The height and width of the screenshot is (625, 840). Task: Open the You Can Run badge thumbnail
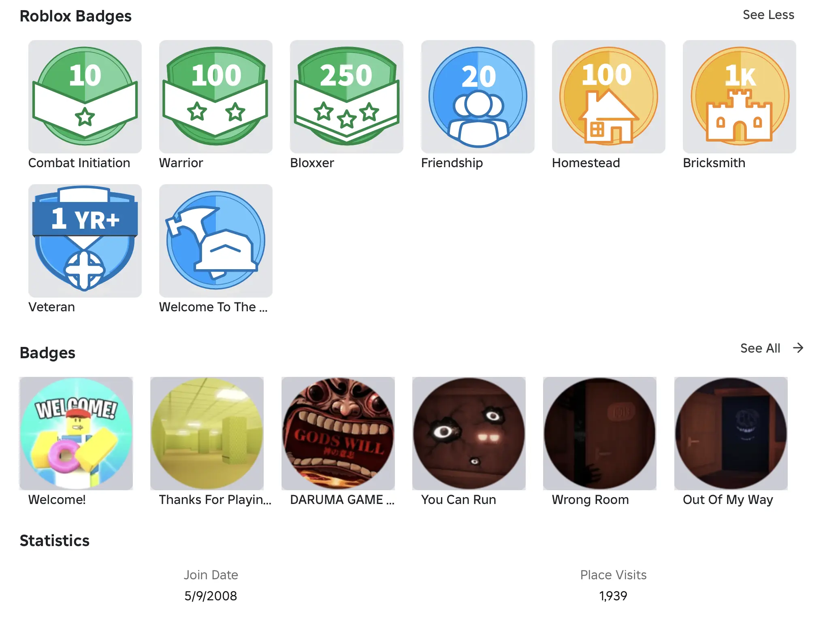coord(469,433)
